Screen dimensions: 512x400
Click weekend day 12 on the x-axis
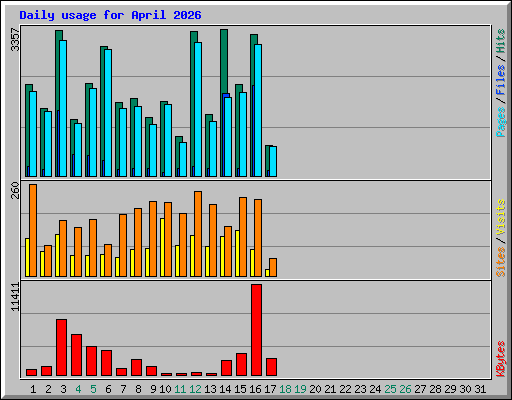pyautogui.click(x=195, y=389)
